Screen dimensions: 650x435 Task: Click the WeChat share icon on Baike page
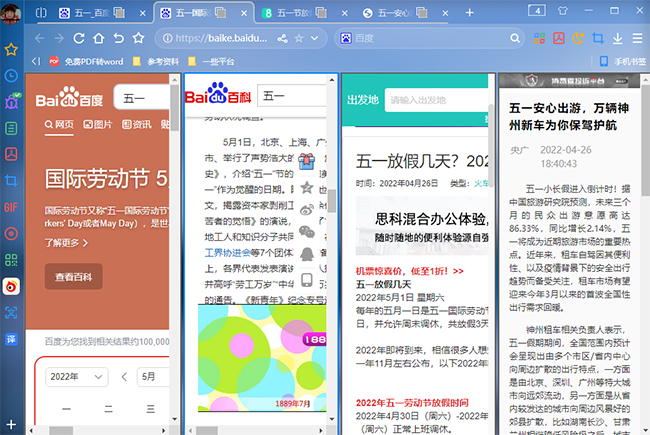[309, 232]
